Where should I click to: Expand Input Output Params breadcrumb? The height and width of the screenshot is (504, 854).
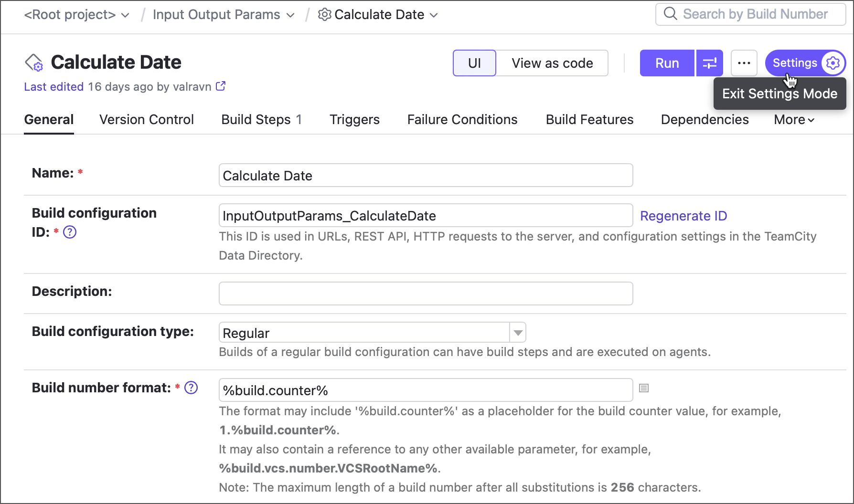point(290,15)
